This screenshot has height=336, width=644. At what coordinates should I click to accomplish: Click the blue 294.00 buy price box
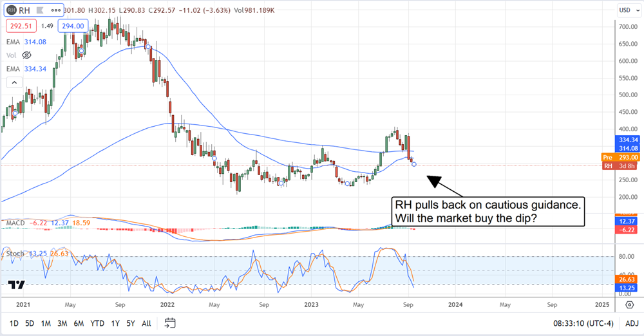click(x=73, y=26)
